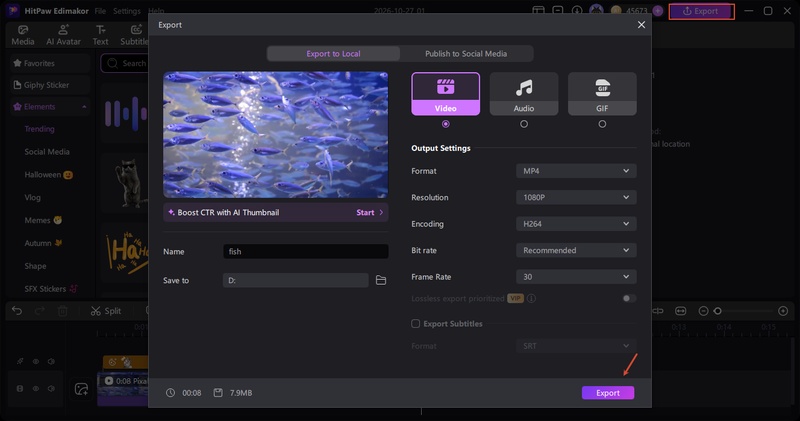Screen dimensions: 800x421
Task: Select the radio button under GIF
Action: point(602,124)
